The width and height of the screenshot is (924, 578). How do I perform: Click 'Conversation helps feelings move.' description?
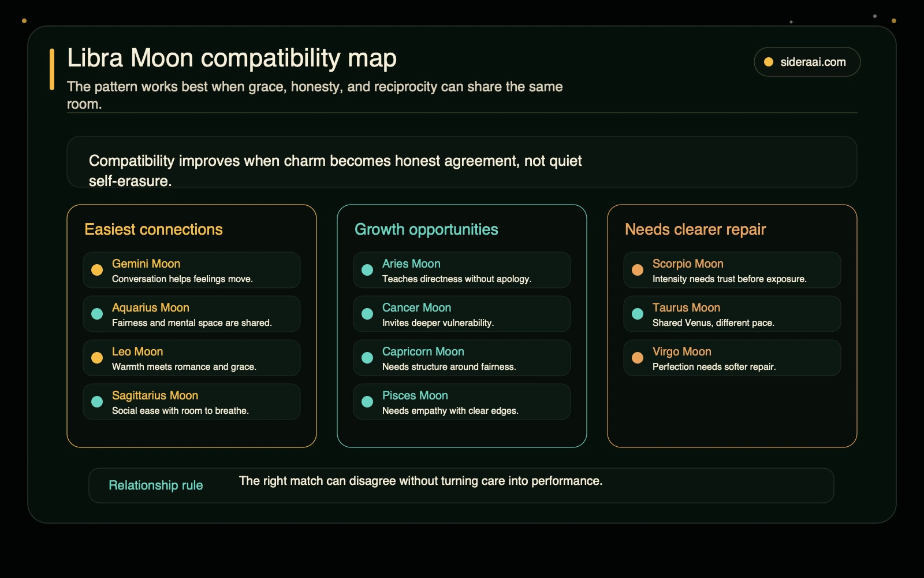pos(182,279)
